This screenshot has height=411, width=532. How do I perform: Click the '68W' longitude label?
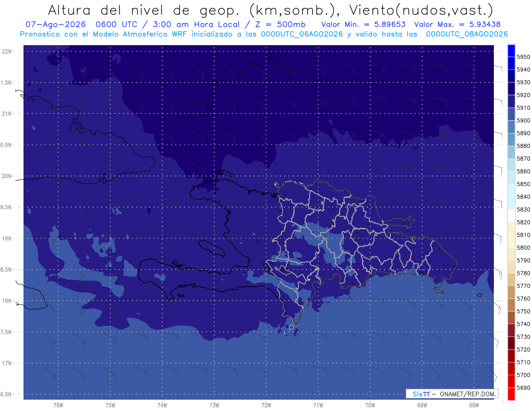click(473, 405)
